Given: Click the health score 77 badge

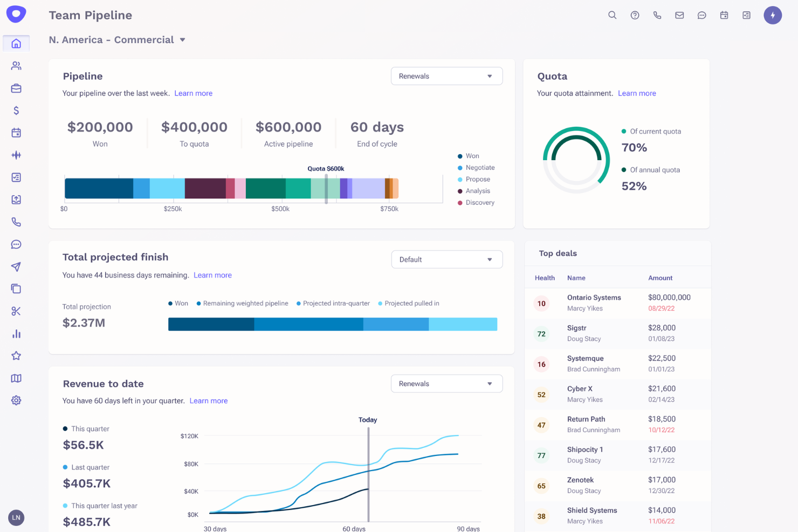Looking at the screenshot, I should 541,455.
